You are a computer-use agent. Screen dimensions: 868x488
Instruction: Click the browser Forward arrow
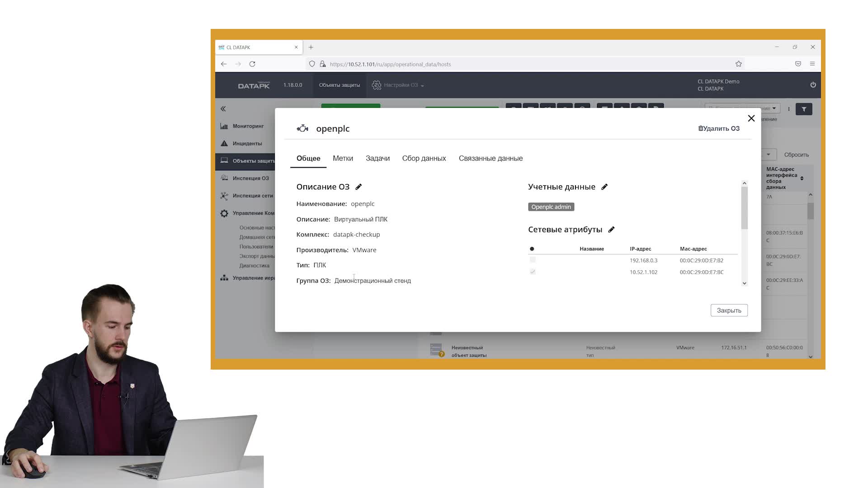tap(238, 64)
